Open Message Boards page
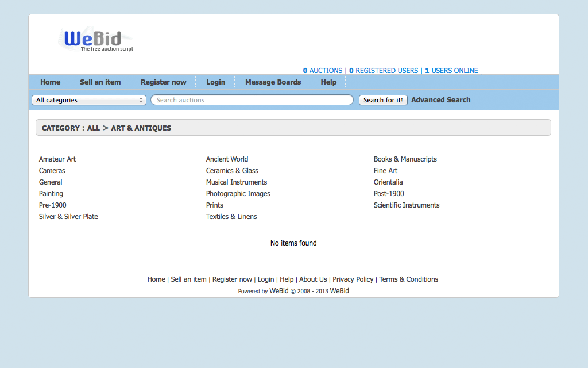 [x=273, y=82]
